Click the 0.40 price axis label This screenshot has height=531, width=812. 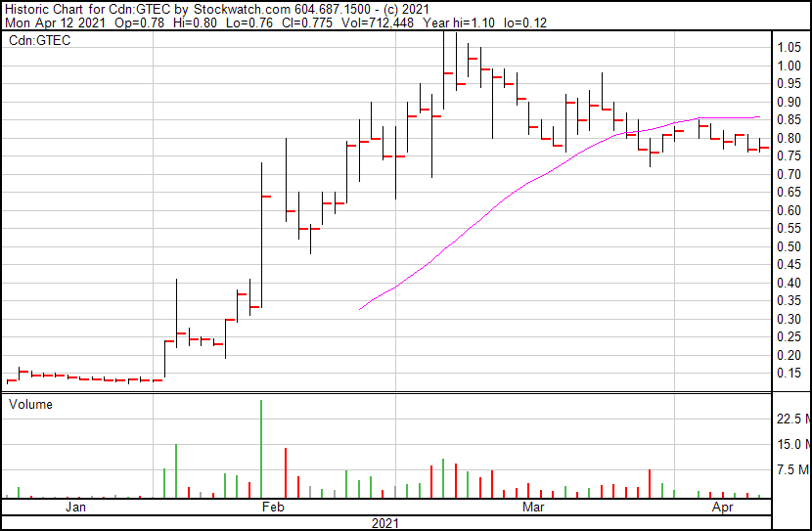789,283
